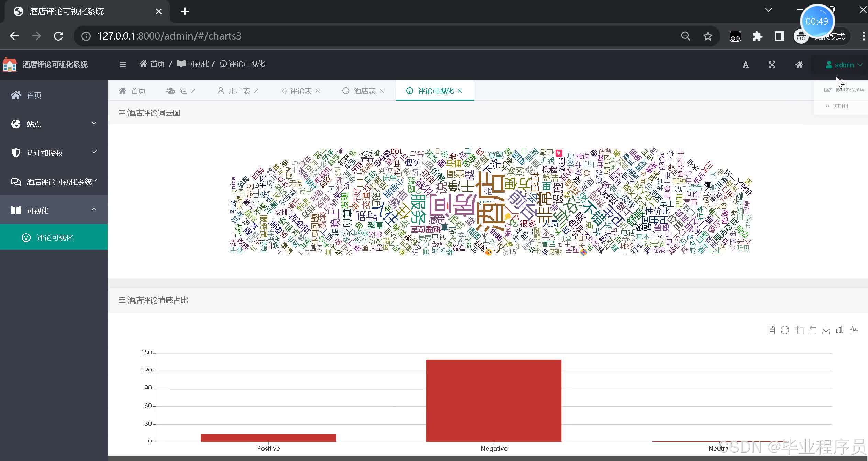The width and height of the screenshot is (868, 461).
Task: Switch chart to line chart type
Action: point(854,330)
